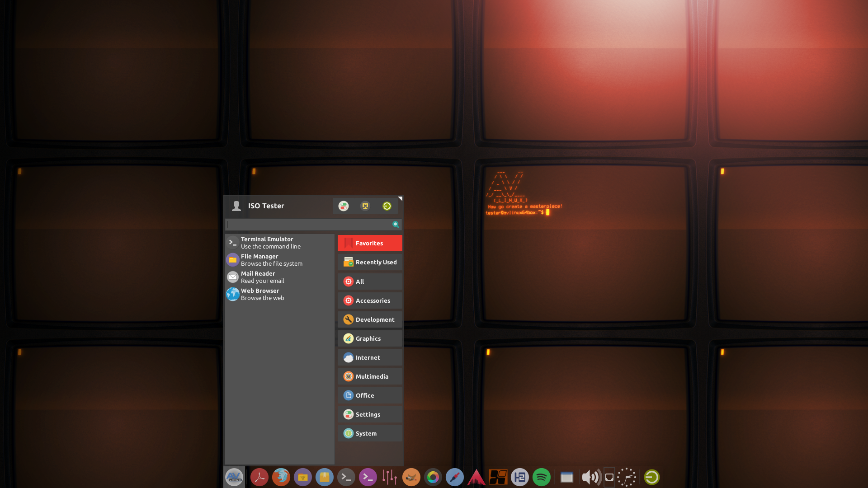
Task: Open the audio mixer sliders icon
Action: coord(390,477)
